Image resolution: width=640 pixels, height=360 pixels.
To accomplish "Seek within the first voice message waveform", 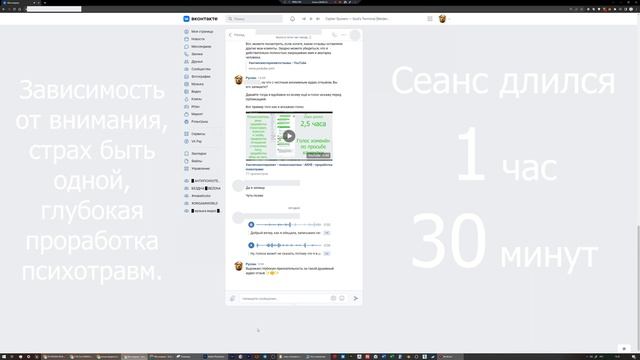I will pos(289,224).
